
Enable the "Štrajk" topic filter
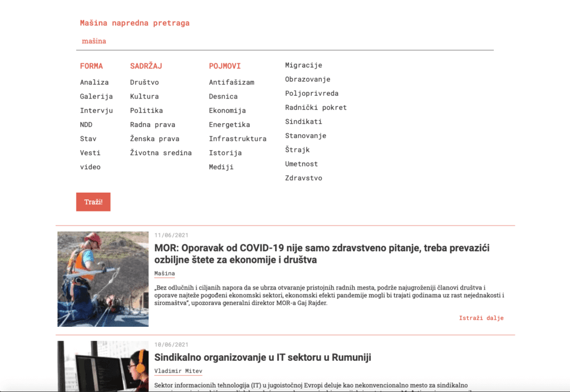(x=296, y=149)
